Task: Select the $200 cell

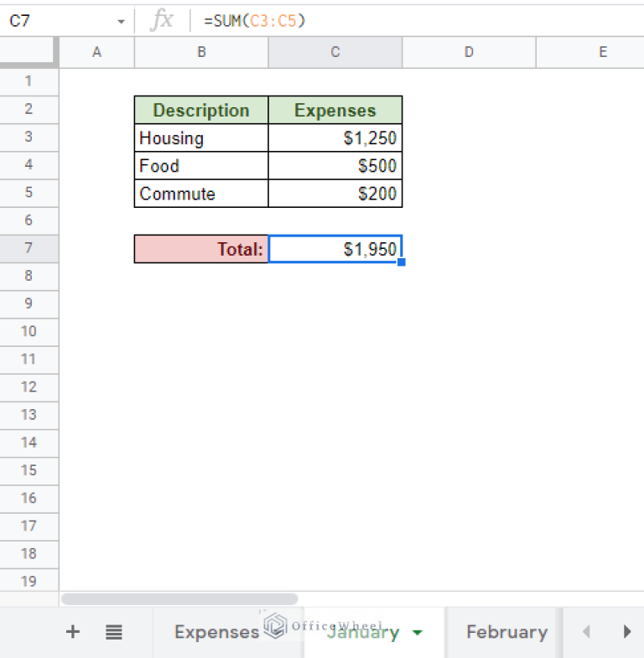Action: tap(335, 194)
